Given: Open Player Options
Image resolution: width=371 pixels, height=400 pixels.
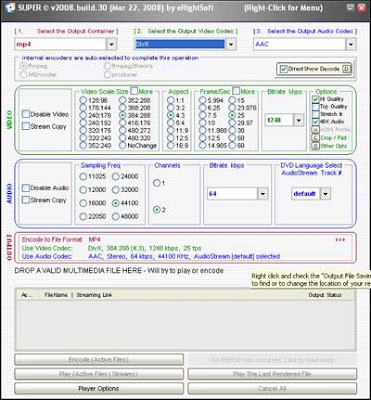Looking at the screenshot, I should click(99, 388).
